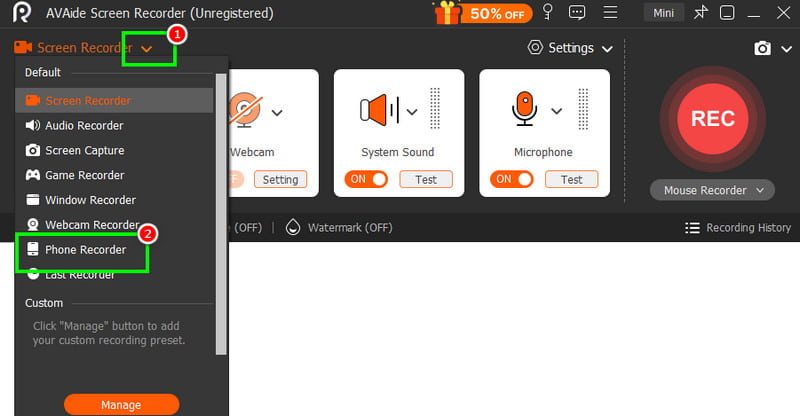Click the Watermark droplet icon
Viewport: 800px width, 416px height.
(x=293, y=227)
